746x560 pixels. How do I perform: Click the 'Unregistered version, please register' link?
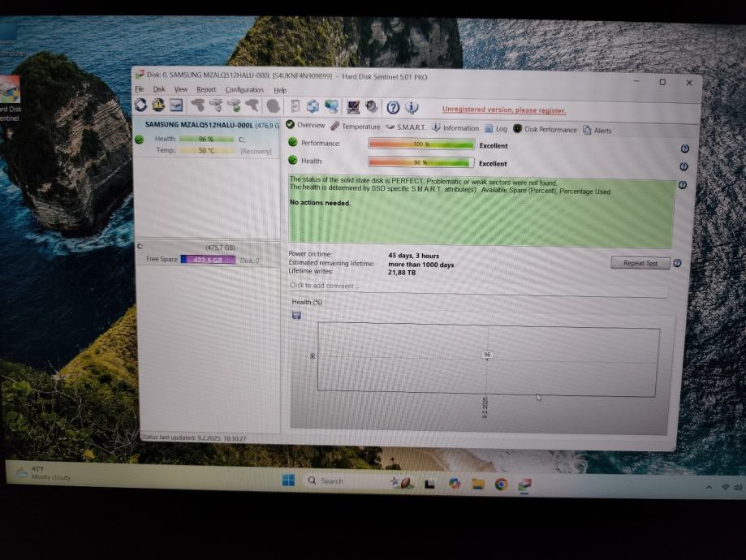[504, 110]
